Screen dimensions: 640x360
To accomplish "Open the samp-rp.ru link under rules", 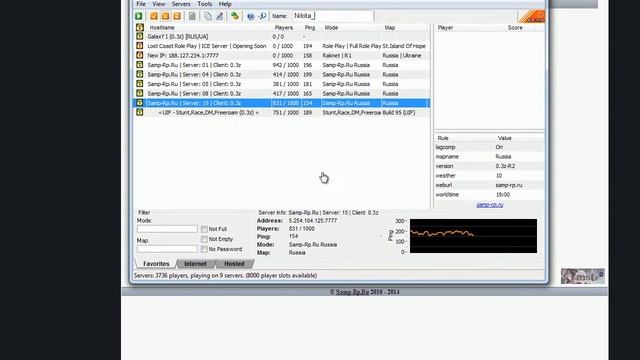I will (489, 205).
